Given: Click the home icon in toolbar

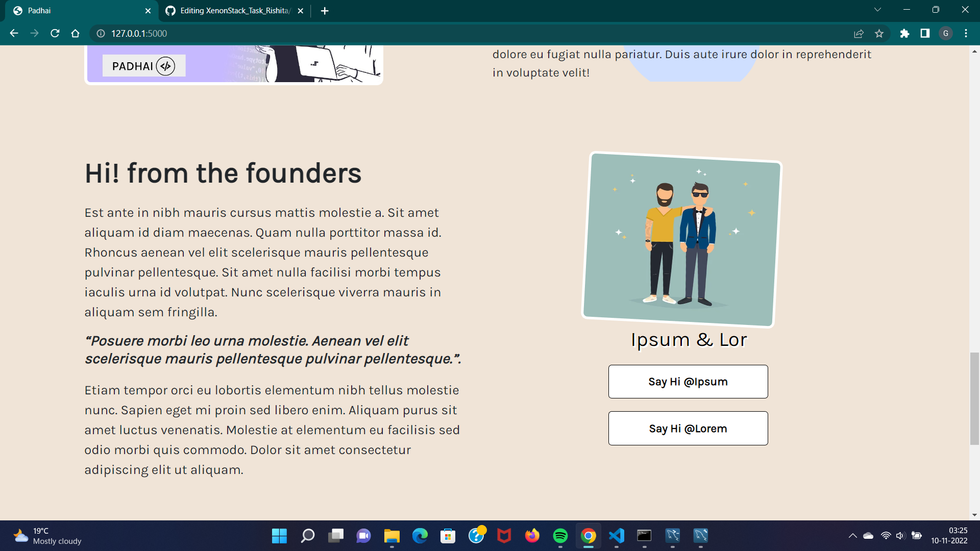Looking at the screenshot, I should [76, 33].
